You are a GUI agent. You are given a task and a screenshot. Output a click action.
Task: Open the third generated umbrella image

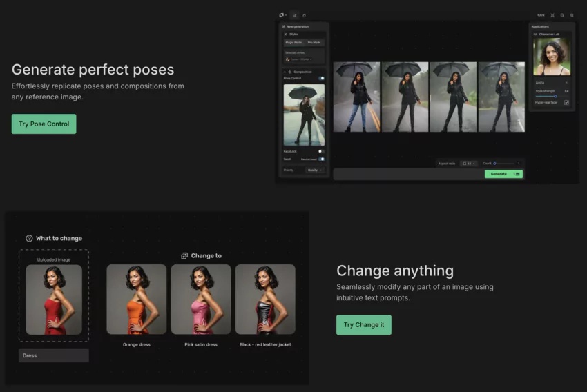(453, 97)
